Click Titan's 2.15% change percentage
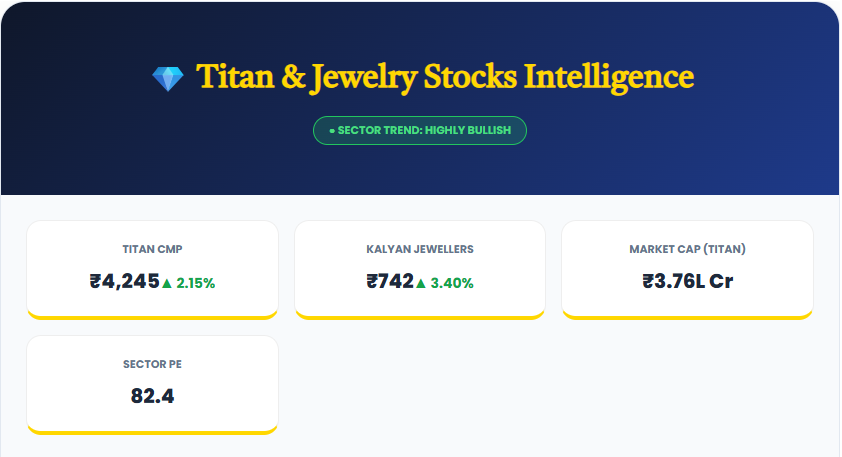Image resolution: width=842 pixels, height=457 pixels. pos(195,283)
